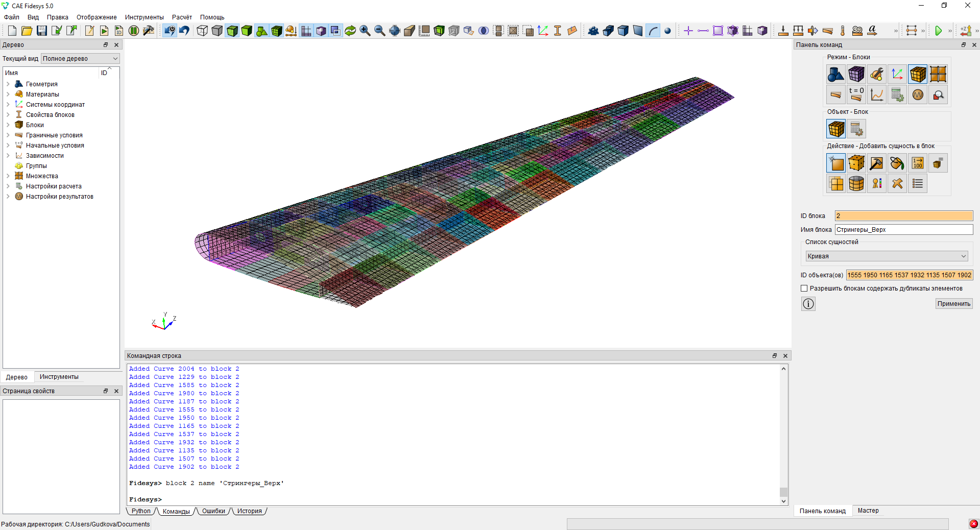Click the list block action icon
The height and width of the screenshot is (530, 980).
[x=918, y=183]
